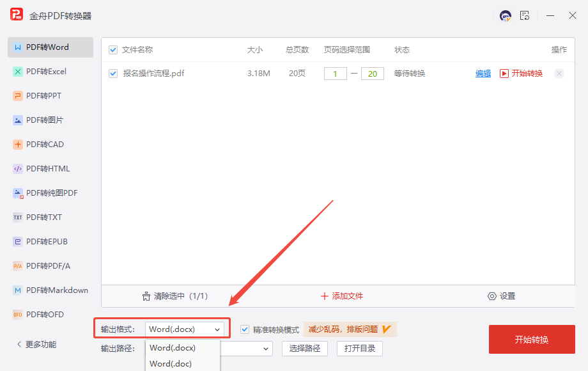Remove 报名操作流程.pdf with the row X icon

559,74
